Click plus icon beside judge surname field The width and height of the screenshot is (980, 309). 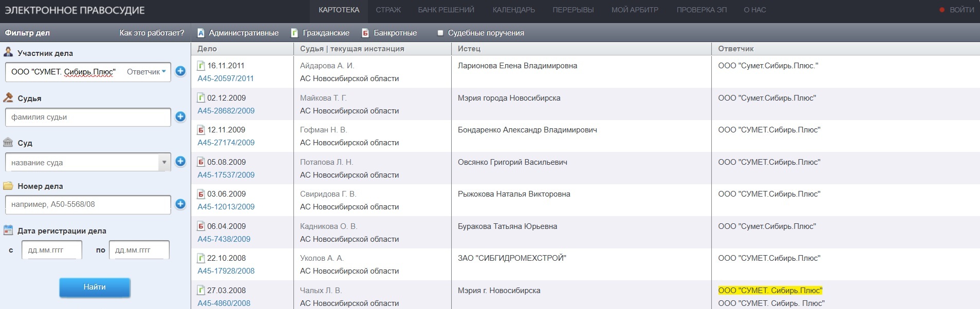(180, 117)
